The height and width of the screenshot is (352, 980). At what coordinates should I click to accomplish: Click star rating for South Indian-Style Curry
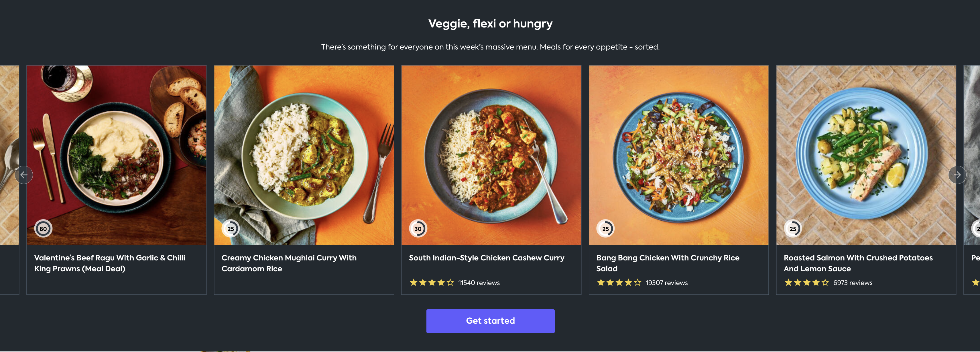(x=431, y=282)
